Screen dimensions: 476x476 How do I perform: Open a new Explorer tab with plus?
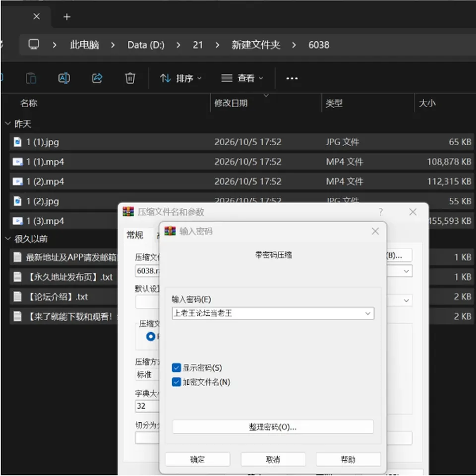[x=67, y=17]
